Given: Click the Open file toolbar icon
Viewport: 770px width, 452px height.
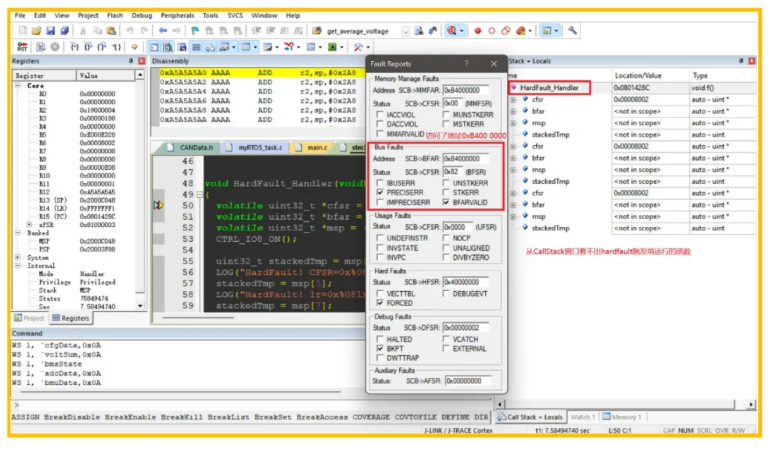Looking at the screenshot, I should point(36,31).
